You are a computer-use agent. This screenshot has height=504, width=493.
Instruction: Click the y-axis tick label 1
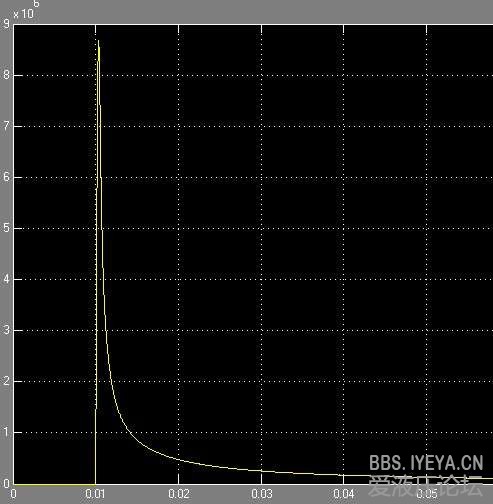tap(6, 432)
